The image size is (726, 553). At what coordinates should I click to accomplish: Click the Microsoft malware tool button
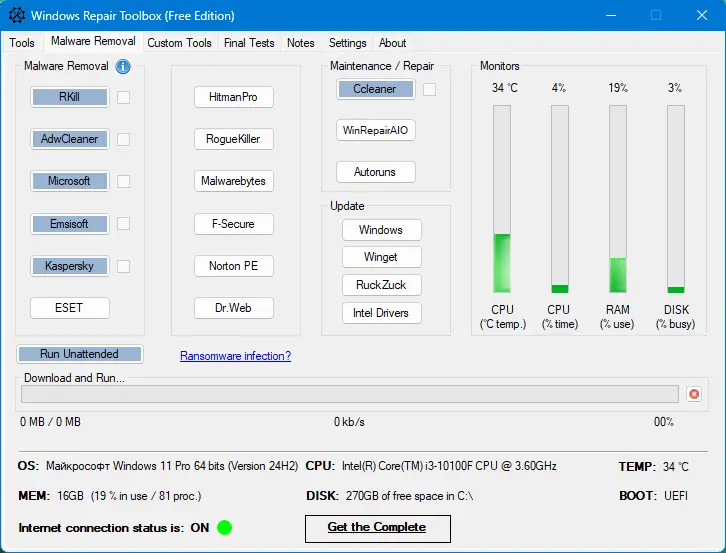pos(69,181)
